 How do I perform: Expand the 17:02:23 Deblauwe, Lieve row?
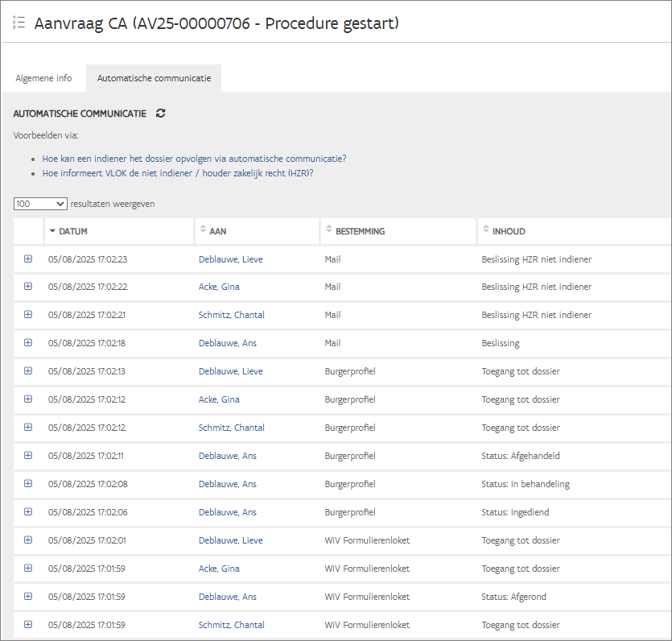[x=28, y=258]
